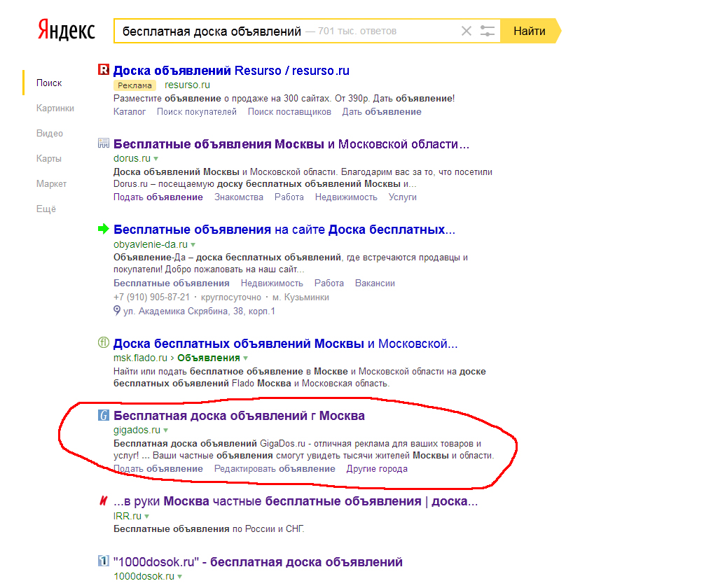711x588 pixels.
Task: Open advanced search settings sliders icon
Action: pyautogui.click(x=488, y=31)
